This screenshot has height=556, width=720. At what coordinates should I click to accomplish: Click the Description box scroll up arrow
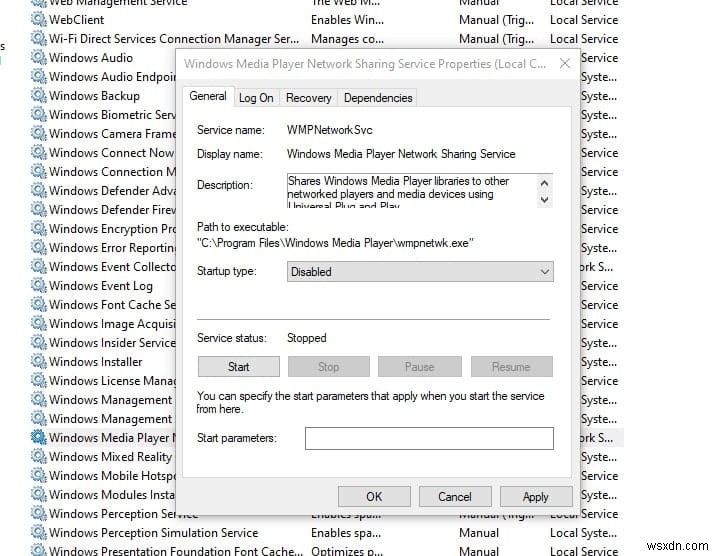click(x=545, y=183)
